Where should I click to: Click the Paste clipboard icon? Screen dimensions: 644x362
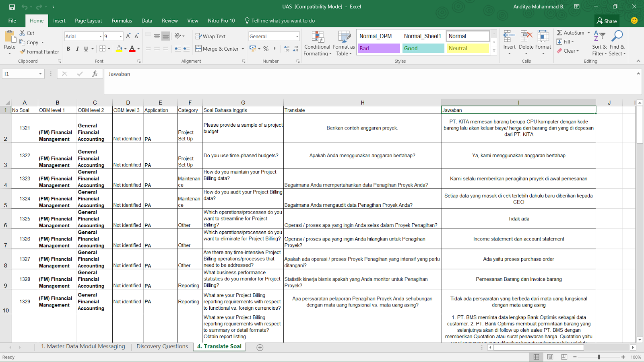tap(10, 37)
